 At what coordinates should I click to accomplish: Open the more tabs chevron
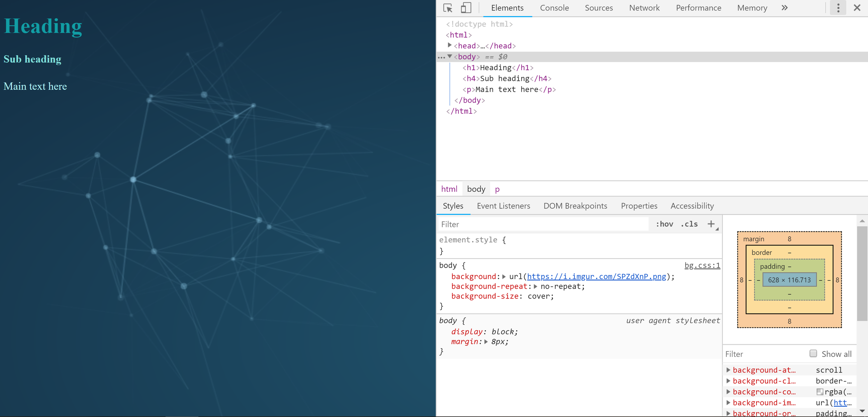tap(785, 8)
